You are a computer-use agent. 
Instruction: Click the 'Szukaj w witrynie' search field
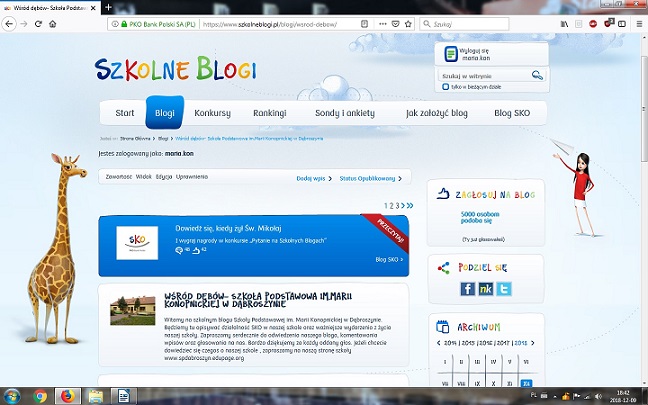click(484, 76)
